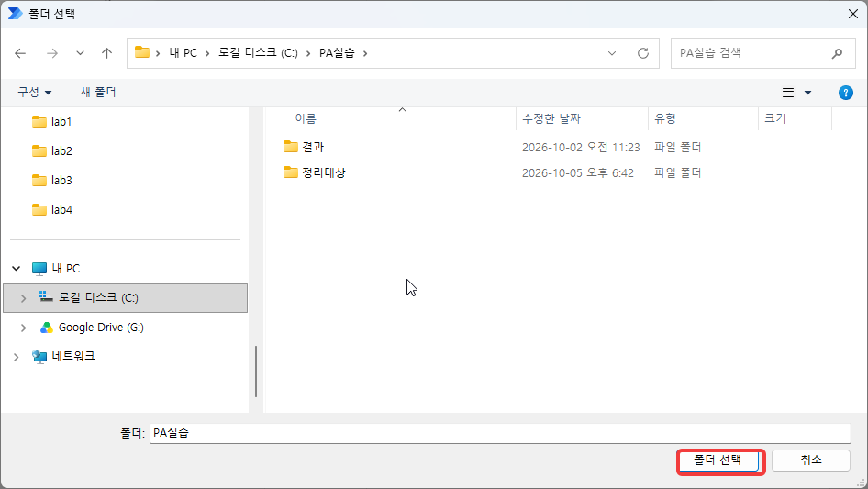The image size is (868, 489).
Task: Click the 결과 folder icon
Action: pos(291,146)
